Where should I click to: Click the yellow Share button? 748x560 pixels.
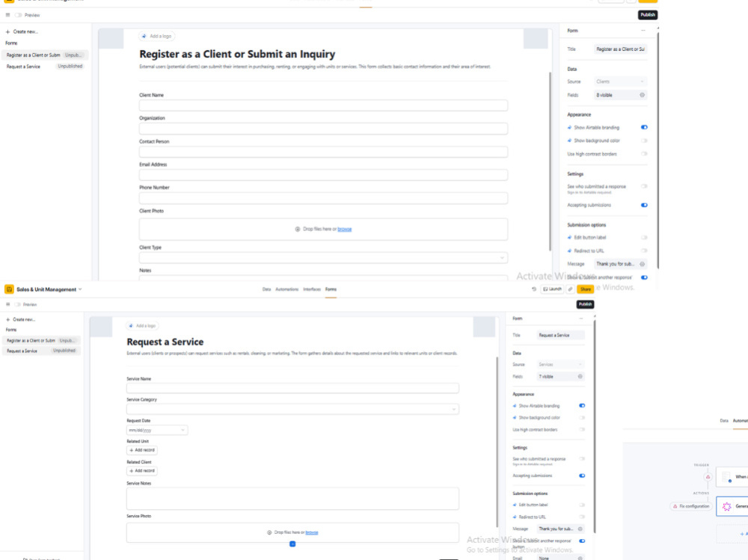586,289
